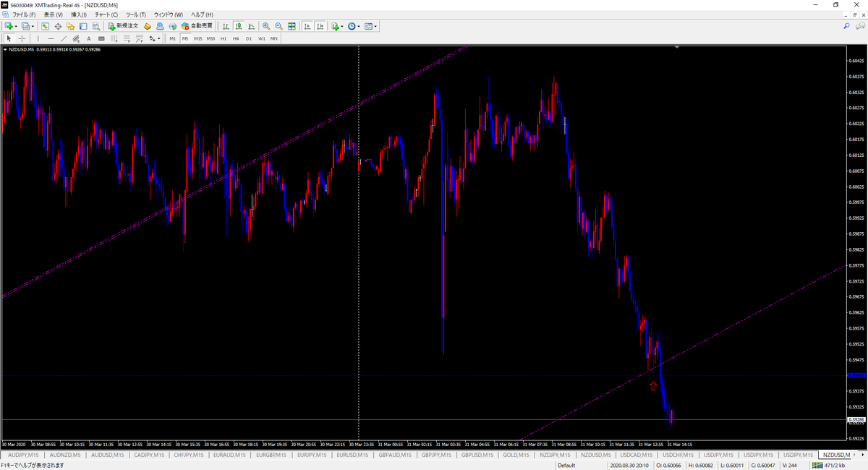Zoom out on the chart
Screen dimensions: 868x470
coord(278,26)
